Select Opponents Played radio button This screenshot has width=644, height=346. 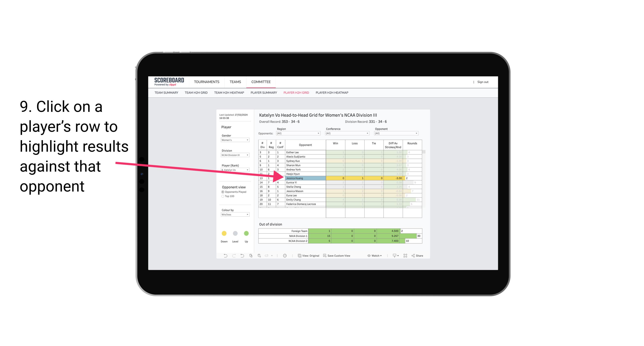(222, 192)
